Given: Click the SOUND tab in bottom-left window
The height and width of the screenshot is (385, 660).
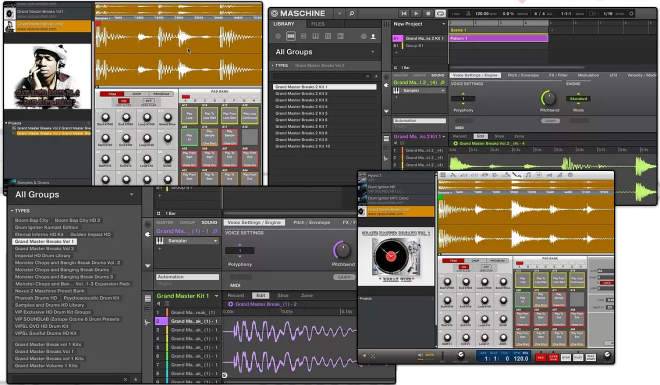Looking at the screenshot, I should pos(209,222).
